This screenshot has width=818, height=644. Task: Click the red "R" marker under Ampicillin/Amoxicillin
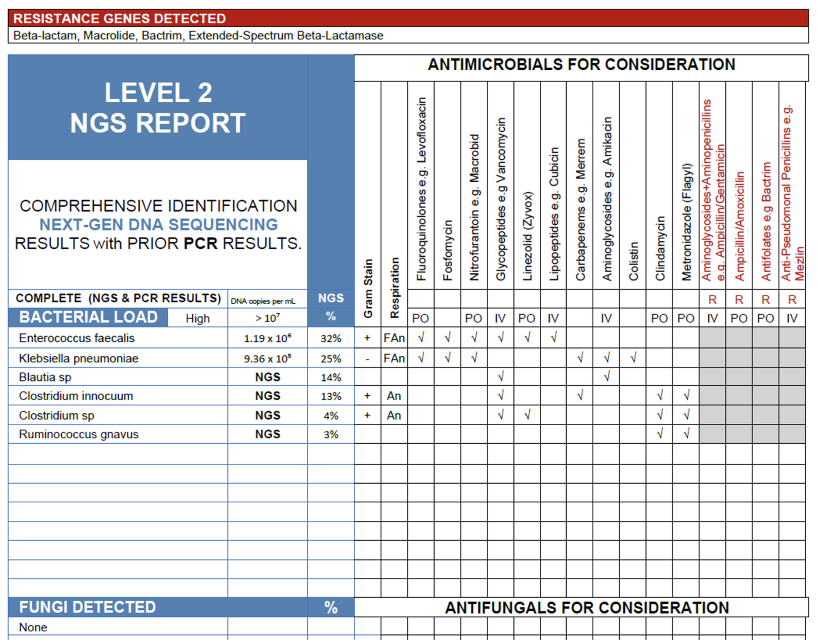[x=739, y=300]
